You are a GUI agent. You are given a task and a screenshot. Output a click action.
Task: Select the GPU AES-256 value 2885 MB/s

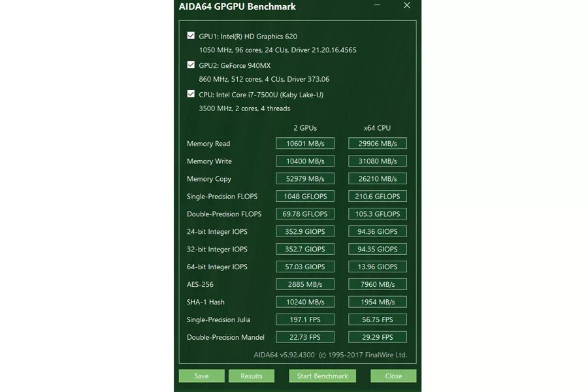tap(305, 284)
